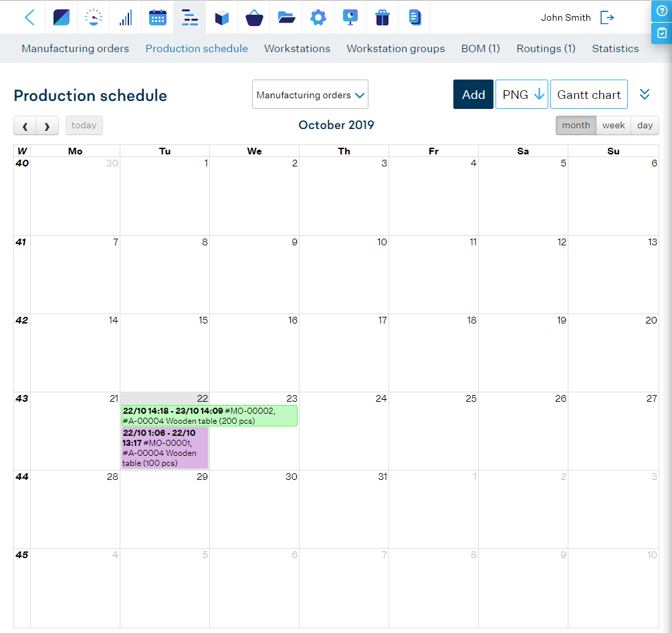Select October 1 date number
Screen dimensions: 672x633
click(x=206, y=163)
